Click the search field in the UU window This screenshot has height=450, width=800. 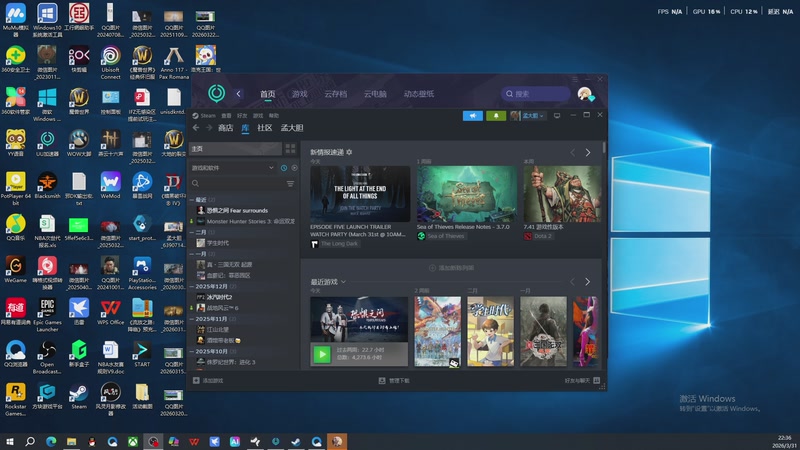point(535,94)
